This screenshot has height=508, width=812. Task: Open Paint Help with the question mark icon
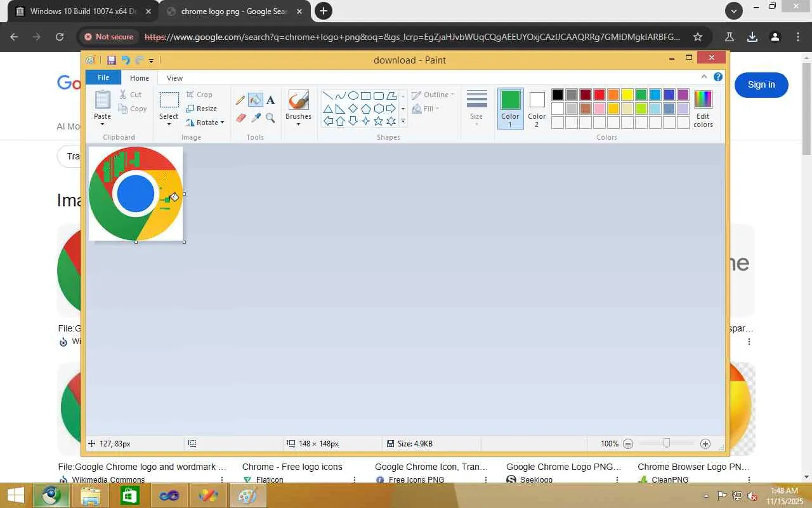point(718,77)
